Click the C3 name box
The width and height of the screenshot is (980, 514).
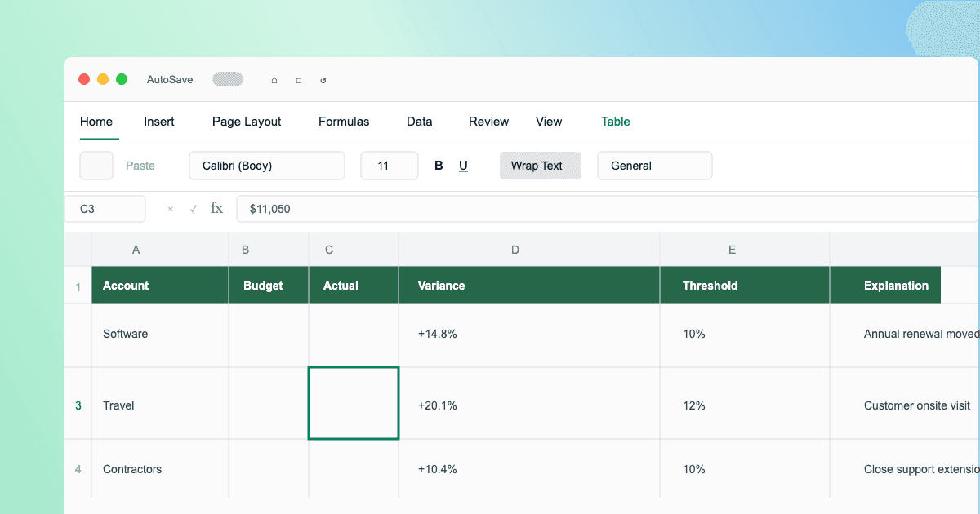[105, 209]
